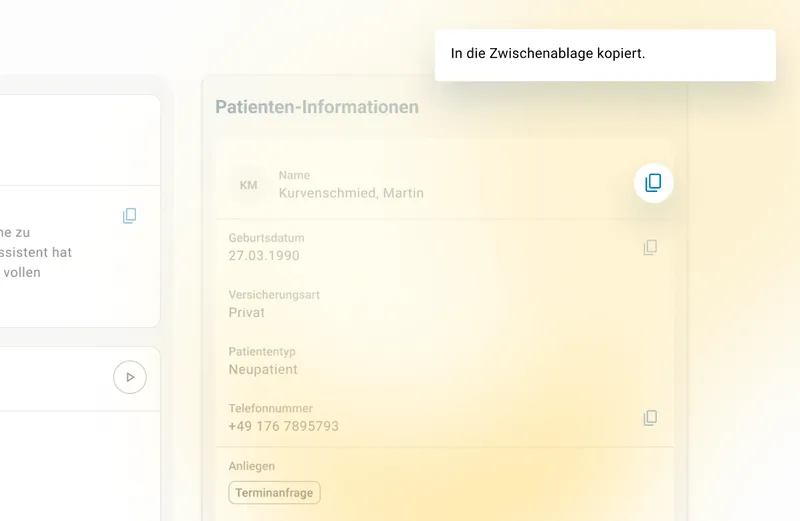Click the phone number +49 176 7895793
Screen dimensions: 800x521
point(283,427)
